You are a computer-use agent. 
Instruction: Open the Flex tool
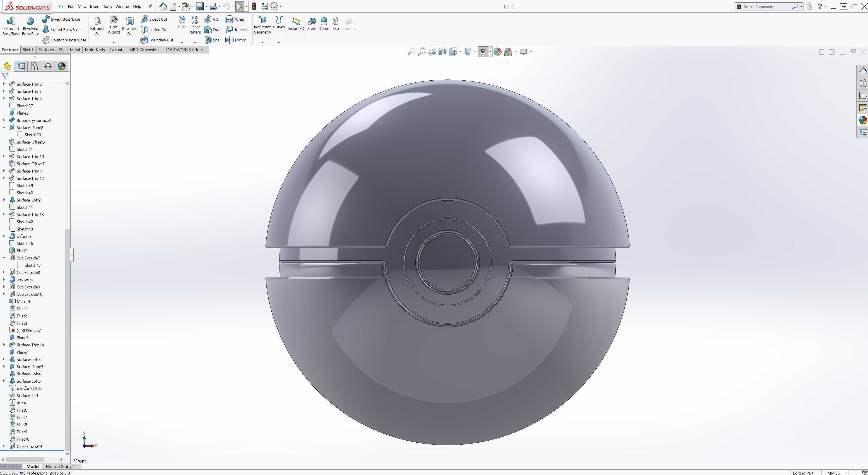click(x=336, y=24)
